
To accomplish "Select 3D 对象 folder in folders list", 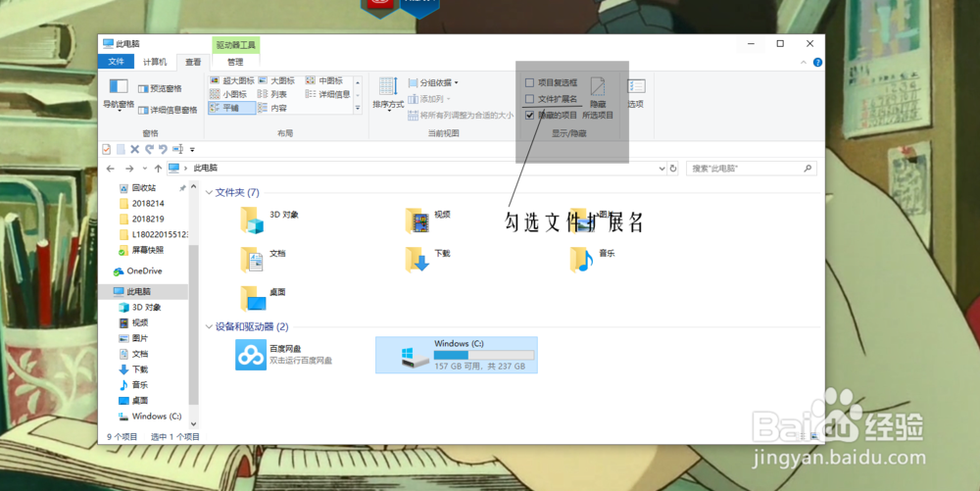I will click(270, 221).
